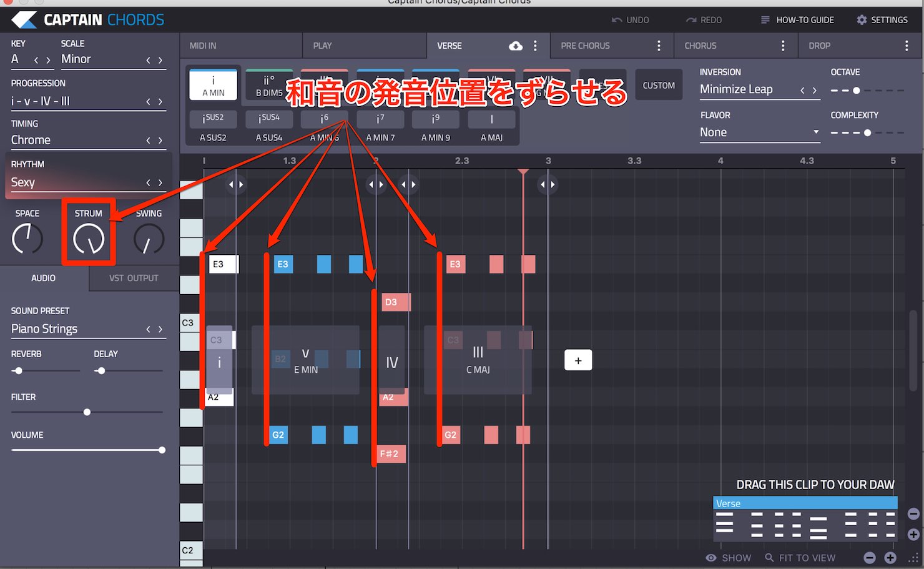
Task: Select Audio output mode
Action: tap(44, 278)
